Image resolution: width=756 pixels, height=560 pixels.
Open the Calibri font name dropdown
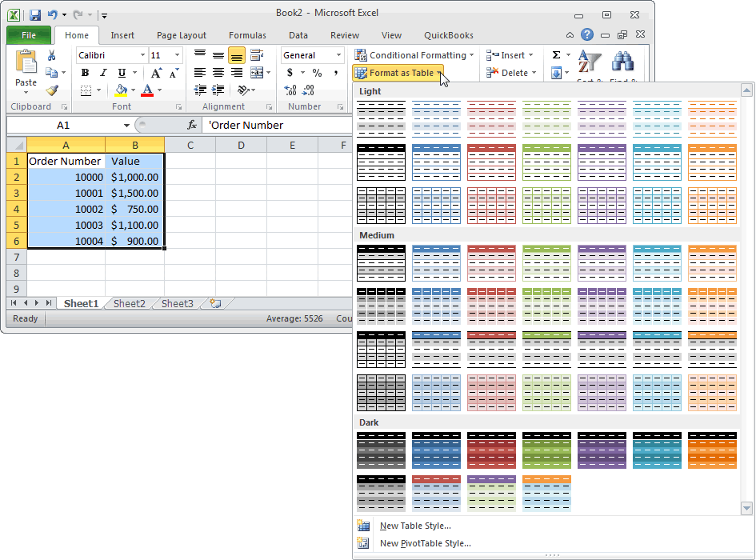142,55
